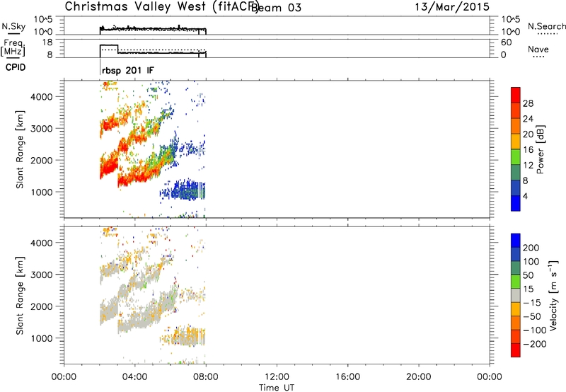This screenshot has width=566, height=392.
Task: Click the 'CPID' row label
Action: coord(16,67)
